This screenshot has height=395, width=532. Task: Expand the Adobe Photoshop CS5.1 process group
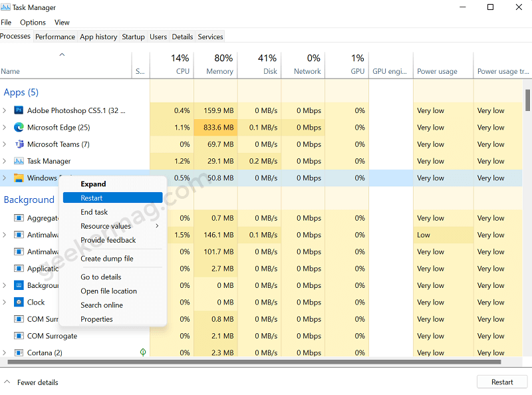pyautogui.click(x=5, y=110)
